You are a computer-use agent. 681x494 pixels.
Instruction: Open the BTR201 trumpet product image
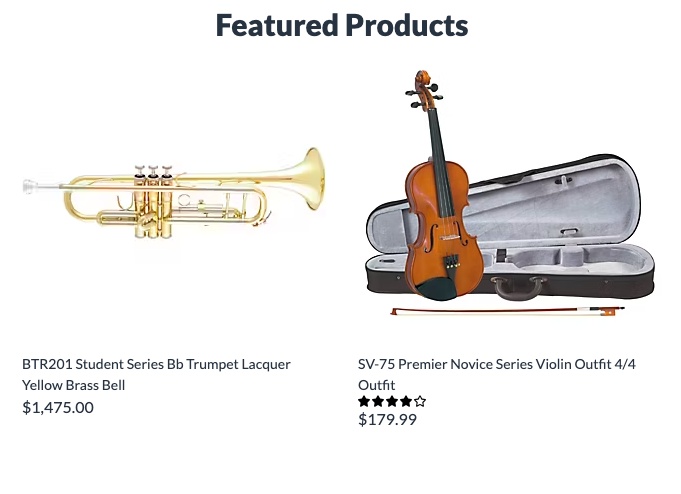pyautogui.click(x=174, y=193)
